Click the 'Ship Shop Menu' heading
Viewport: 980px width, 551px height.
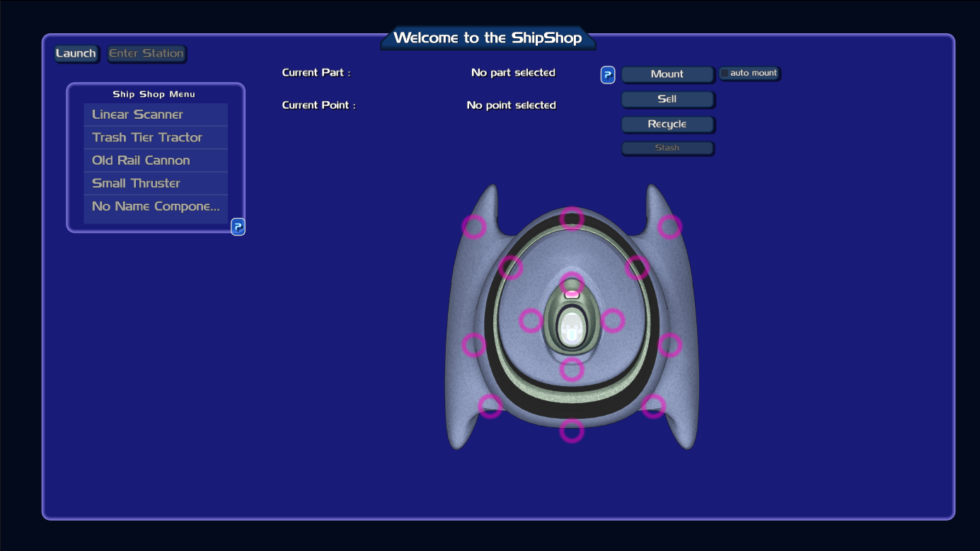[x=154, y=94]
